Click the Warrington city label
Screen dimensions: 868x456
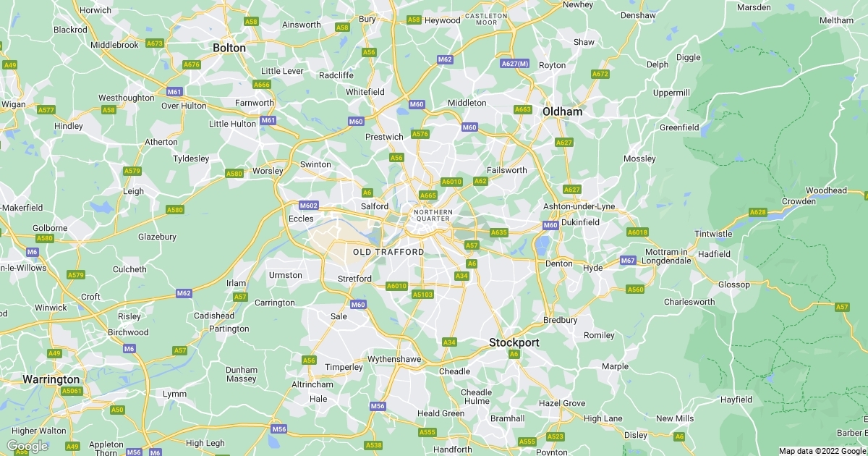51,379
